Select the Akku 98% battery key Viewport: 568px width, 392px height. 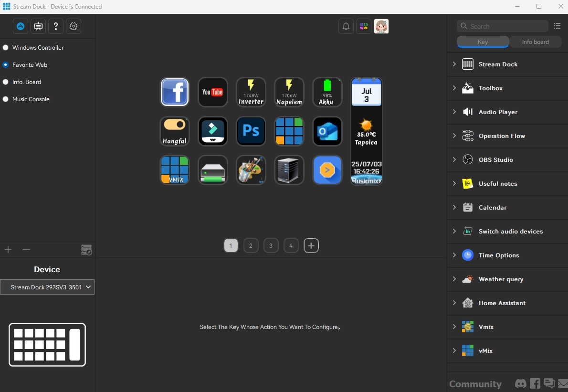click(x=327, y=92)
